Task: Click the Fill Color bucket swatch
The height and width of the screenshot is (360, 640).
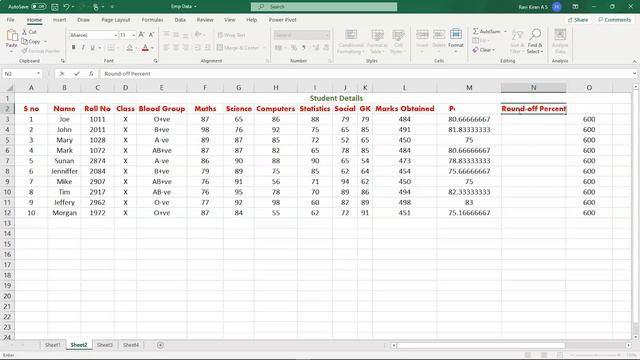Action: coord(130,48)
